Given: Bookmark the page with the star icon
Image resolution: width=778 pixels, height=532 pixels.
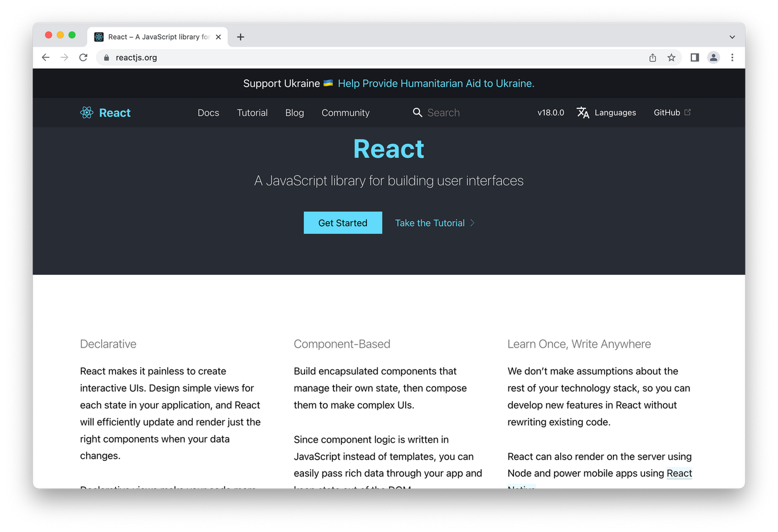Looking at the screenshot, I should coord(672,57).
